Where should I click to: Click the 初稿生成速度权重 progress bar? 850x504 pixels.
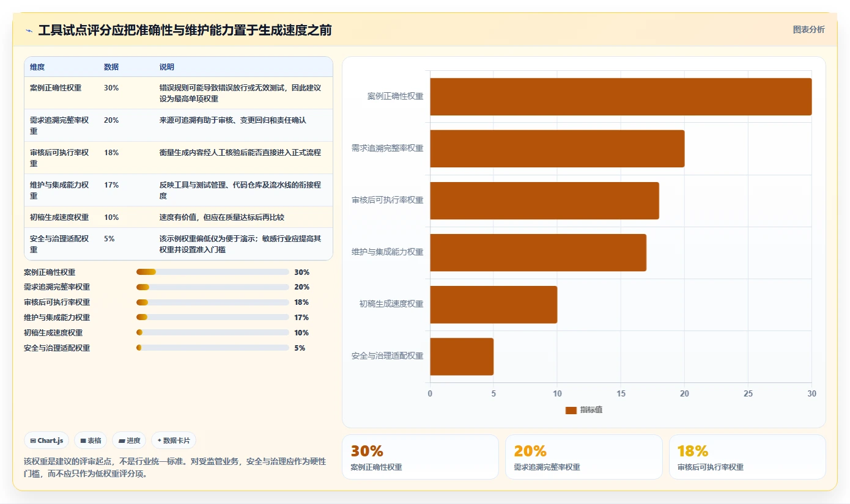click(213, 332)
